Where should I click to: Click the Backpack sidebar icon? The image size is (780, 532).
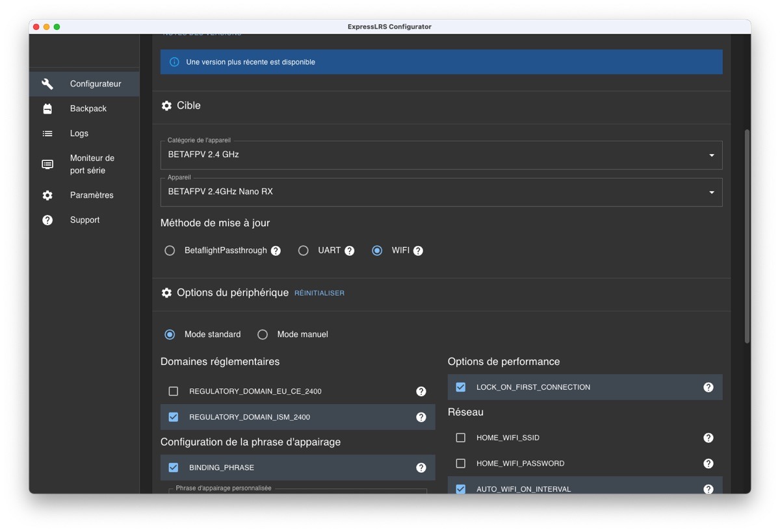tap(47, 108)
